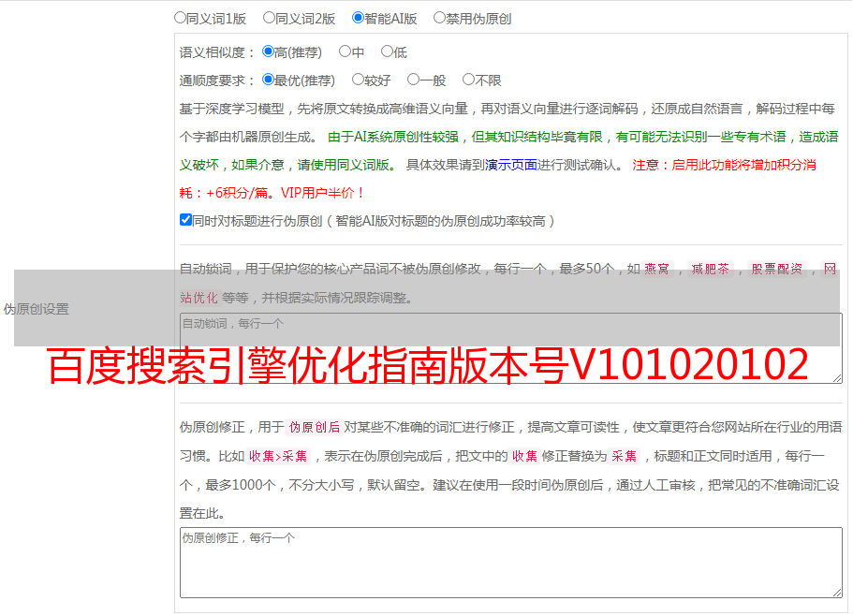
Task: Set 语义相似度 to 低
Action: pyautogui.click(x=387, y=51)
